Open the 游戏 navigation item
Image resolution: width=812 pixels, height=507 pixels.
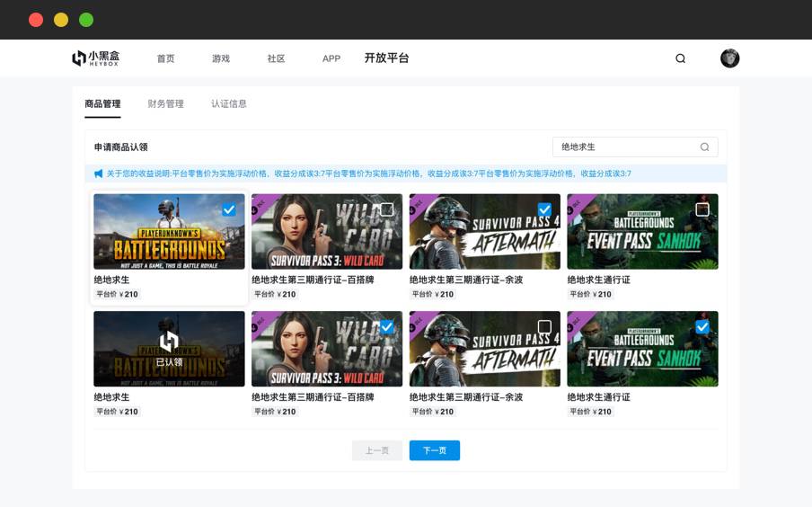(x=221, y=58)
